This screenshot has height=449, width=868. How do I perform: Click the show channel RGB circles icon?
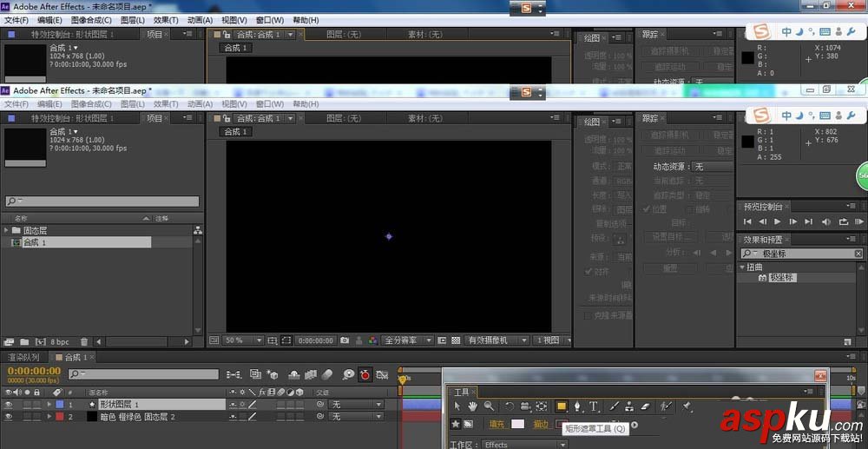(373, 340)
